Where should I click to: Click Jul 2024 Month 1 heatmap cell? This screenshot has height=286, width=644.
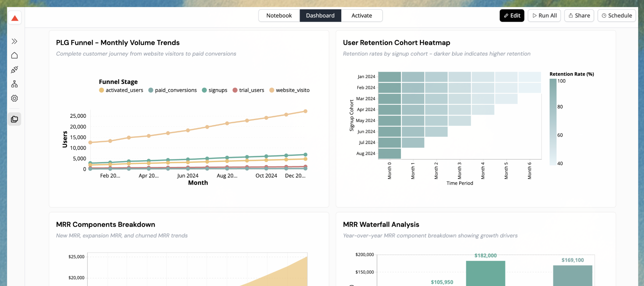[x=413, y=143]
